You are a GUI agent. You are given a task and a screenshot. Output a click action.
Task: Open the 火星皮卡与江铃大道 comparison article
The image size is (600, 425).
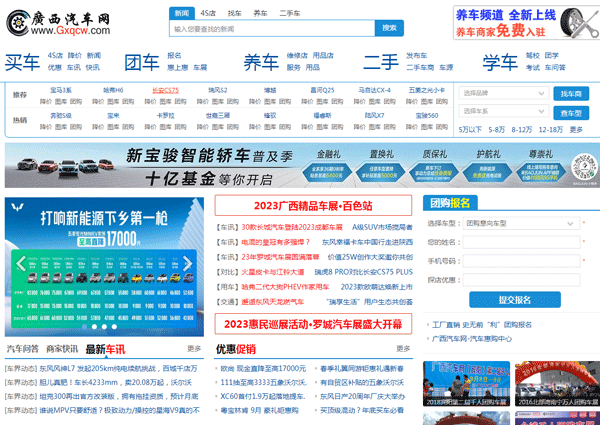(x=272, y=272)
